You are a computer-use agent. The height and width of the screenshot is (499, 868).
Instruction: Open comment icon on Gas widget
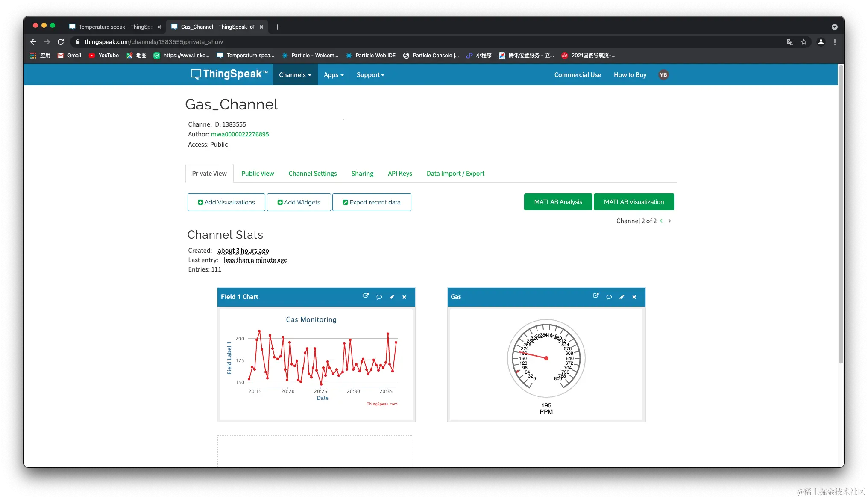[x=609, y=297]
